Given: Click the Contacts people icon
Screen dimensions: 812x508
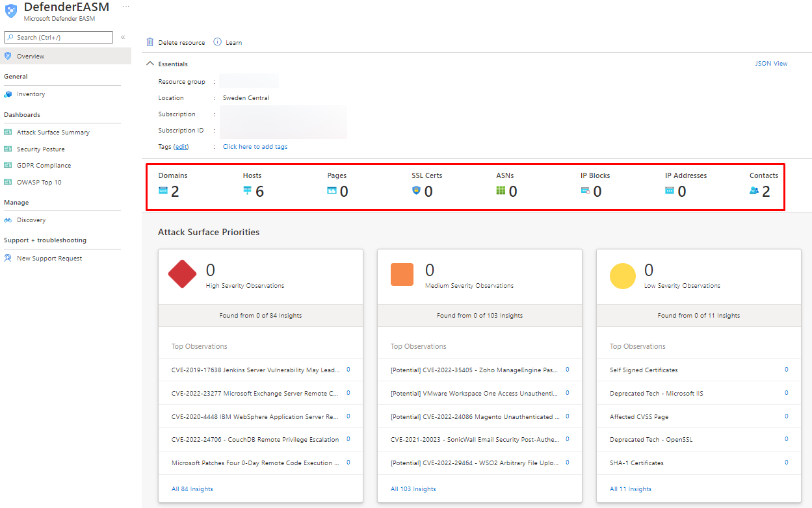Looking at the screenshot, I should tap(754, 191).
